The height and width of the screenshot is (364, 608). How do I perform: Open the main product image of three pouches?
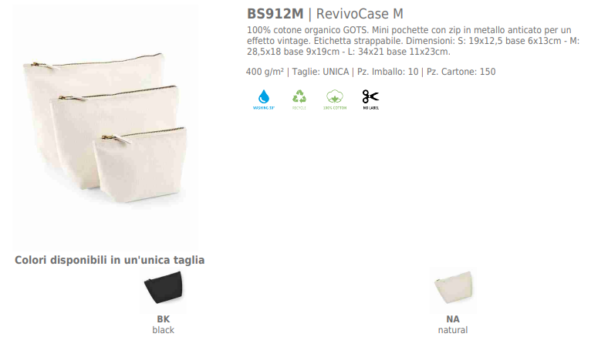pyautogui.click(x=105, y=128)
